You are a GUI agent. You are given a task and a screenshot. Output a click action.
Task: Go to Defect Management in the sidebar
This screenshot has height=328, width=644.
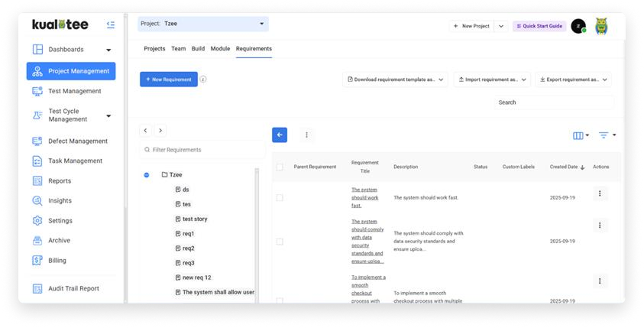pos(77,141)
